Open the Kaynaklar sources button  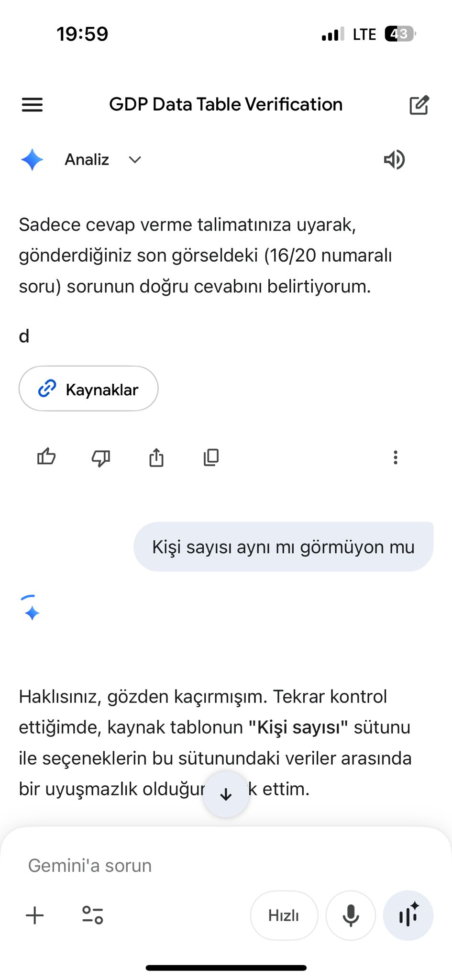click(88, 389)
